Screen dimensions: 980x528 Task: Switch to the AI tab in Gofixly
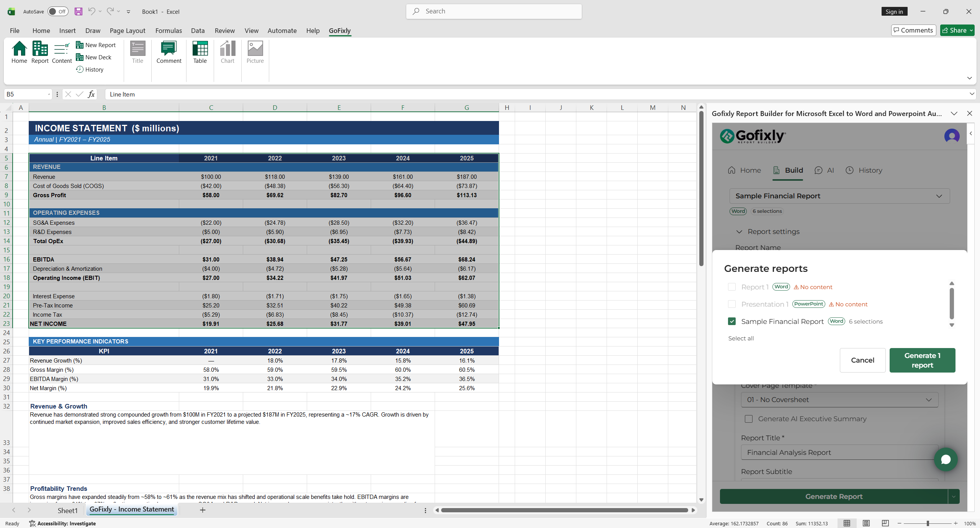[x=824, y=170]
